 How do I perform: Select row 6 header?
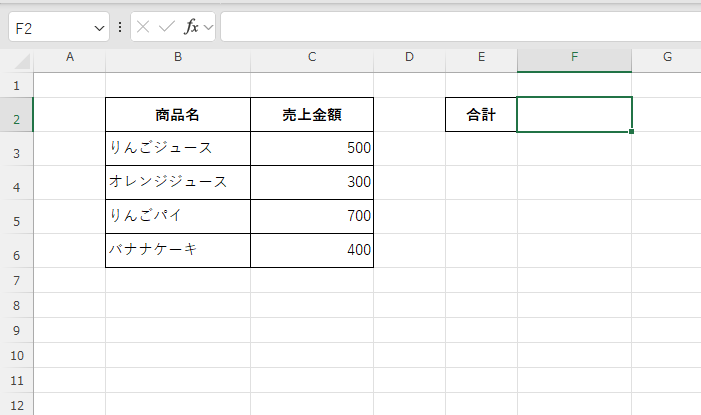[17, 251]
